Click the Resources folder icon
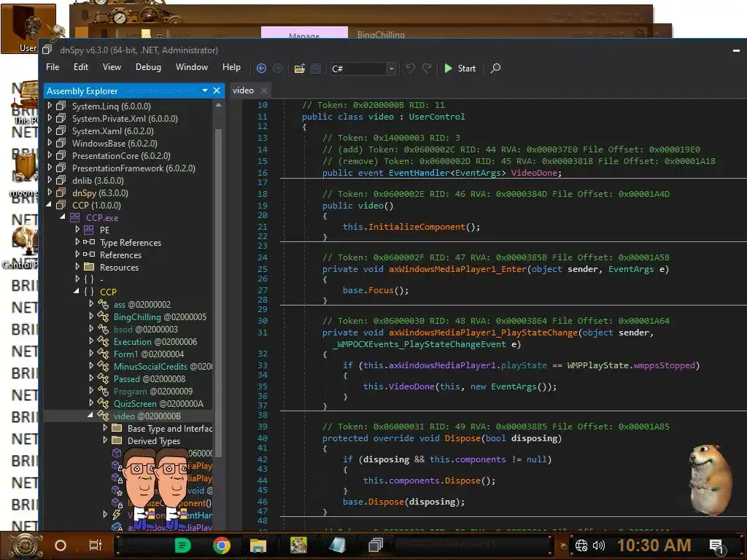Image resolution: width=747 pixels, height=560 pixels. point(88,267)
